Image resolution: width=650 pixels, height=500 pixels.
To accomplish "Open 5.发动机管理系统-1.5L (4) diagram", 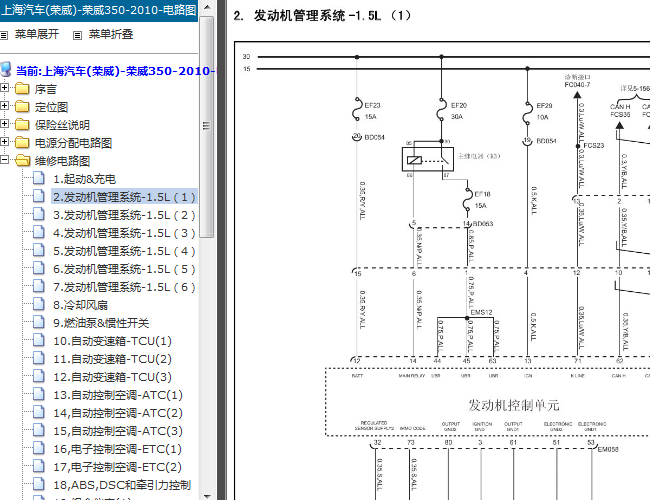I will point(124,251).
